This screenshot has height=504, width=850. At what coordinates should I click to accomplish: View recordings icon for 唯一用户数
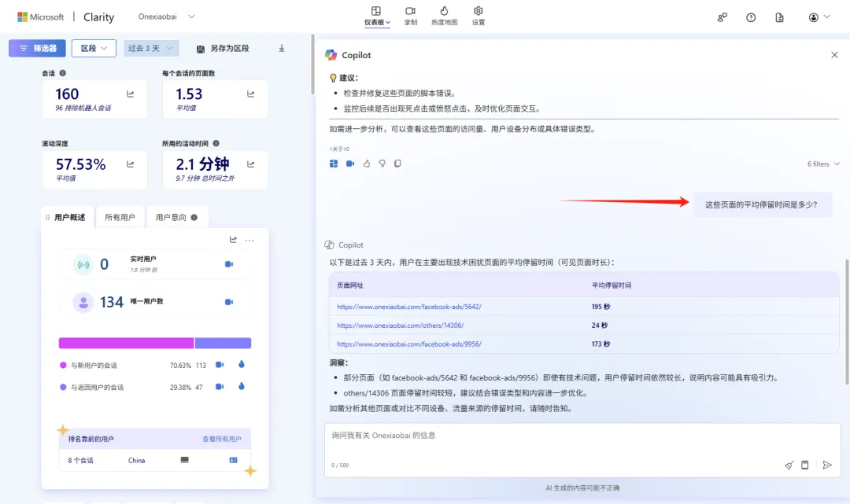(x=229, y=302)
